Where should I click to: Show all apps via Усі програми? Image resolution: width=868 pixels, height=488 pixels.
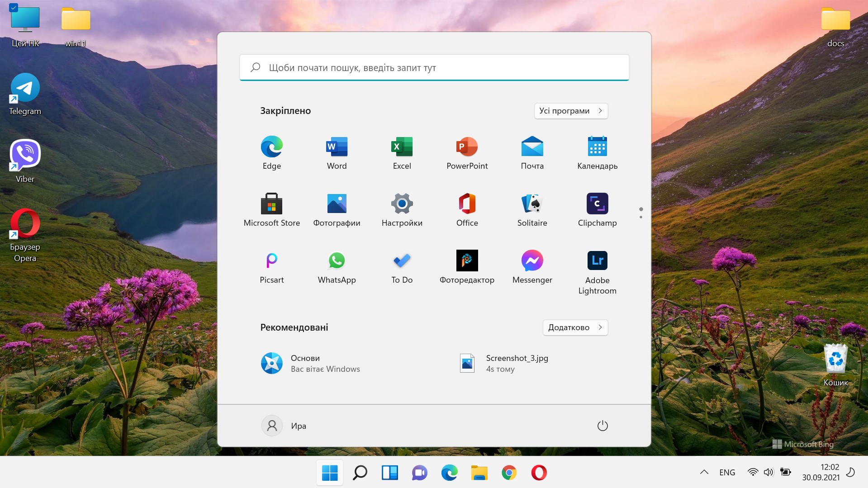571,111
